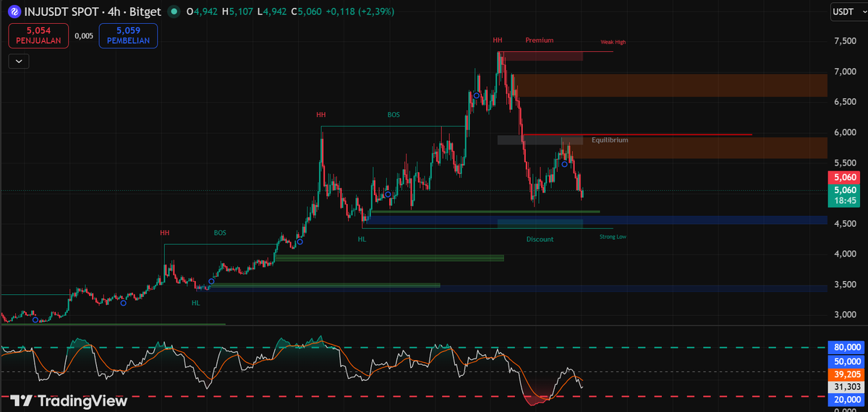Click the blue 20,000 oscillator level label
Viewport: 868px width, 412px height.
(x=846, y=400)
